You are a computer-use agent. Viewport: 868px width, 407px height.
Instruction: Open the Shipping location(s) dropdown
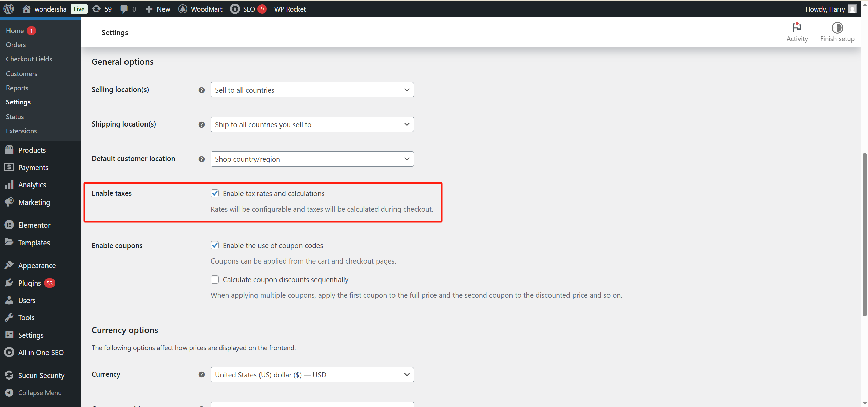click(x=312, y=124)
